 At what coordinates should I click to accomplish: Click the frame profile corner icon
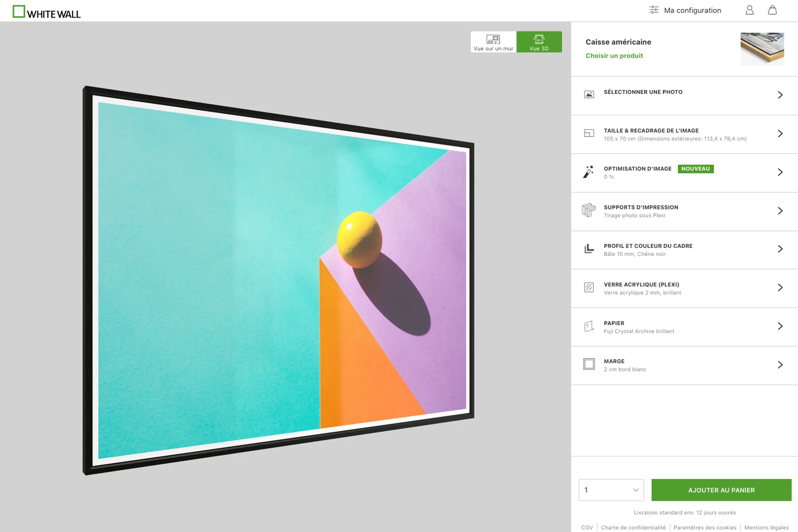coord(589,249)
